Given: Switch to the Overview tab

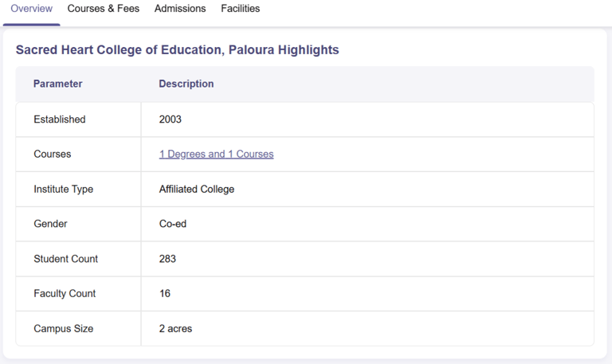Looking at the screenshot, I should (x=31, y=9).
